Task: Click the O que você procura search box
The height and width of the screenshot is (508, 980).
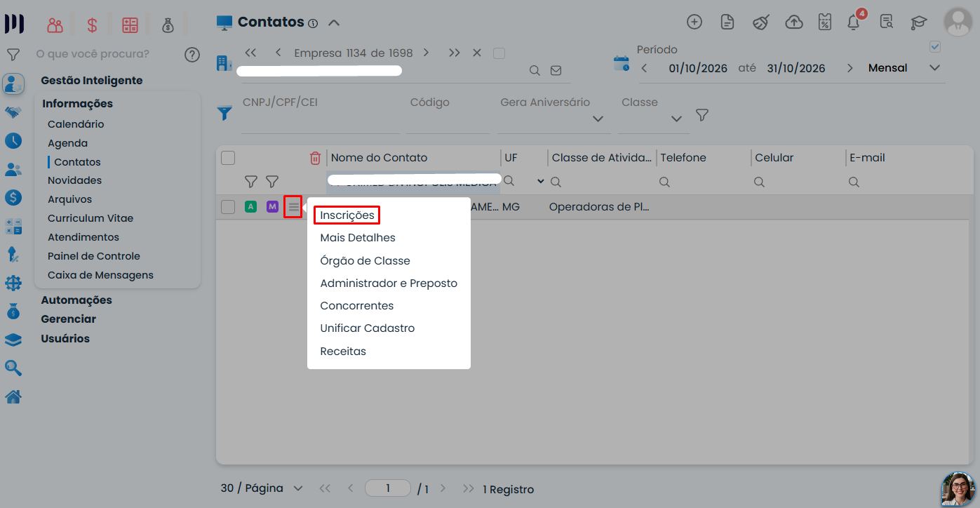Action: pyautogui.click(x=93, y=54)
